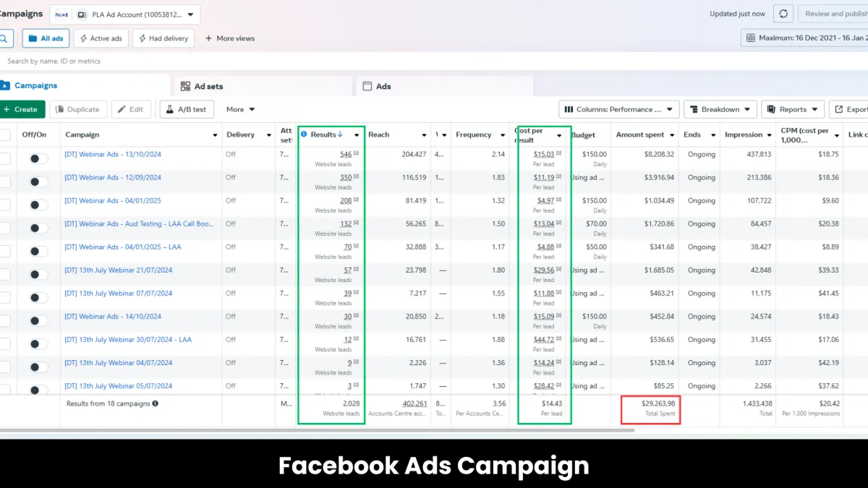
Task: Click the Export button
Action: [849, 109]
